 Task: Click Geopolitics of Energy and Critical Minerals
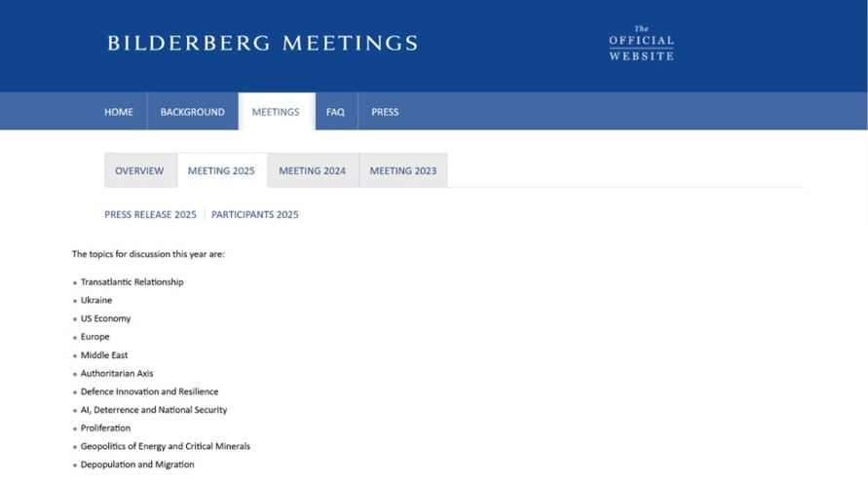[x=166, y=447]
